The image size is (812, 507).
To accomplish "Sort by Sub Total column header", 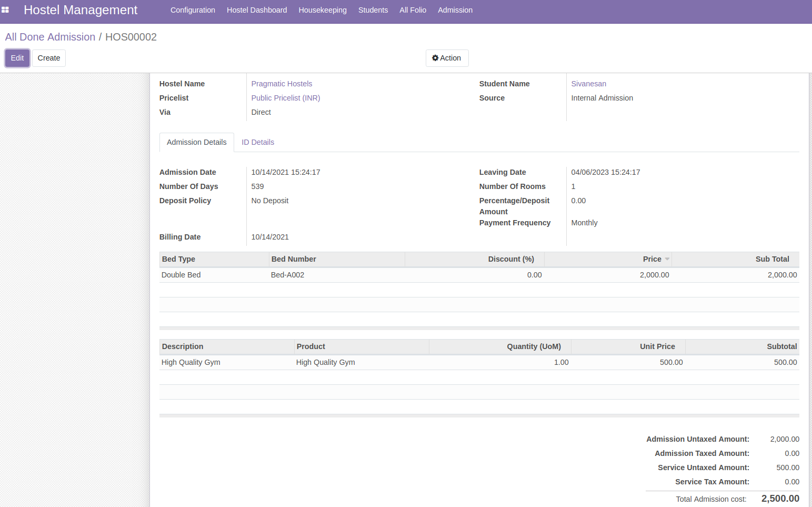I will 735,259.
